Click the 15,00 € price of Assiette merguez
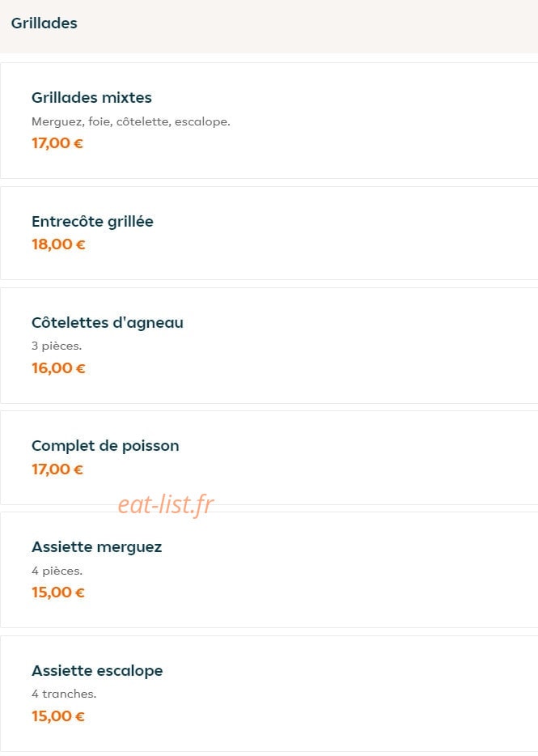Viewport: 538px width, 756px height. pos(58,592)
